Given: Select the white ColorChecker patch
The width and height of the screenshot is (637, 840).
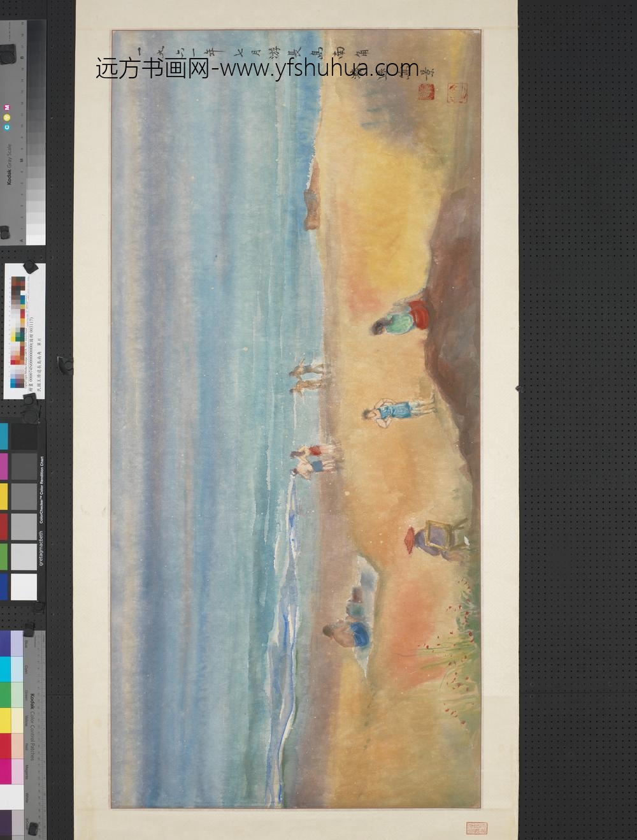Looking at the screenshot, I should point(24,586).
